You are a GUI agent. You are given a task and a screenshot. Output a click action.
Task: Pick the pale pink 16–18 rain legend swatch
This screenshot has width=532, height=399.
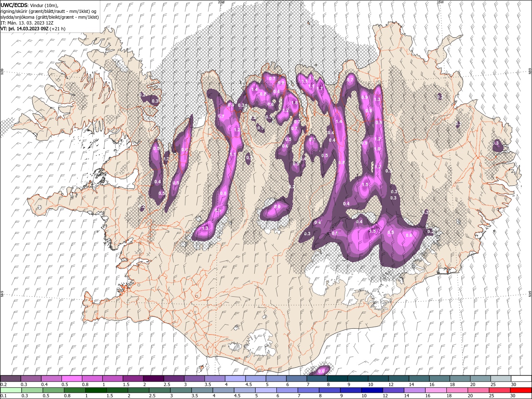coord(436,390)
